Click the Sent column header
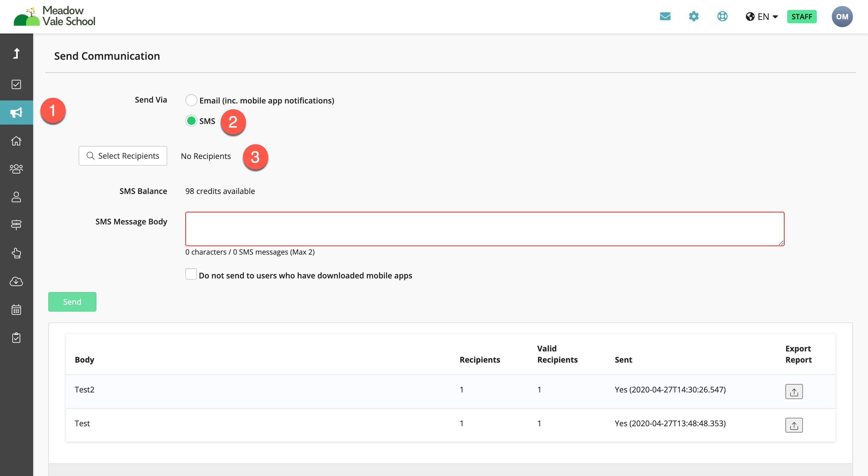This screenshot has height=476, width=868. coord(623,360)
